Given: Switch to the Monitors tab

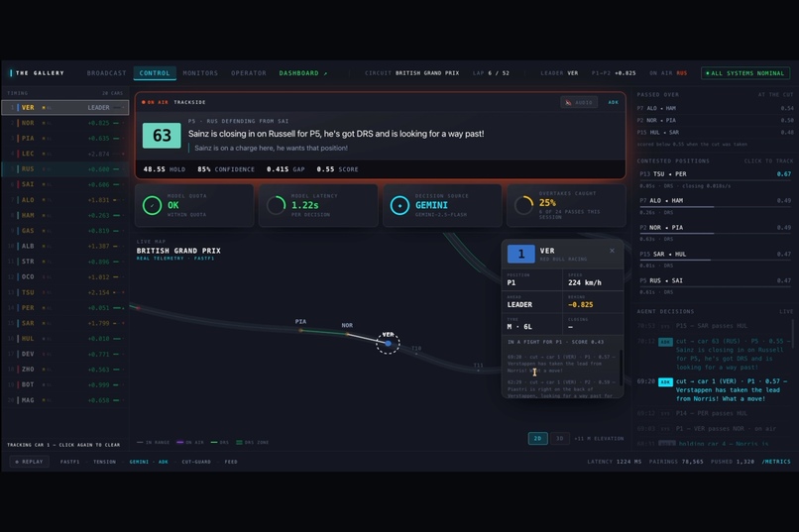Looking at the screenshot, I should click(200, 73).
